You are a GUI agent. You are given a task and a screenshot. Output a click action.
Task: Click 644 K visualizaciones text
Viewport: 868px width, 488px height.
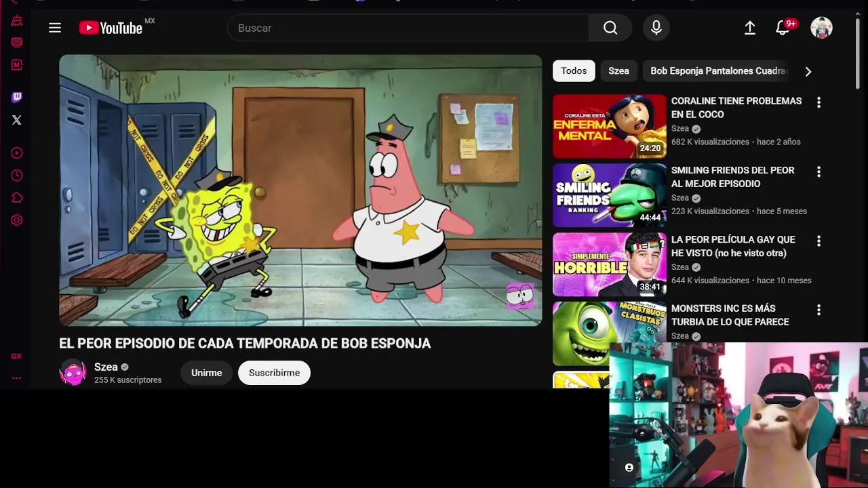(710, 280)
